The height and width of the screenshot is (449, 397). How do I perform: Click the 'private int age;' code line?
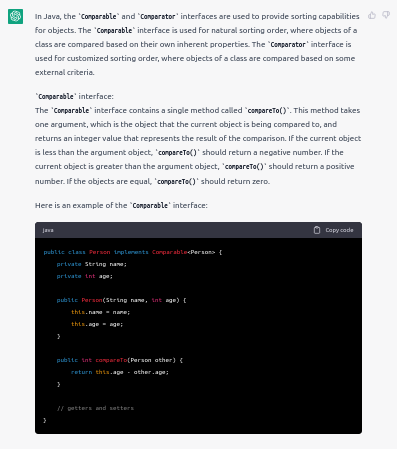pos(85,276)
